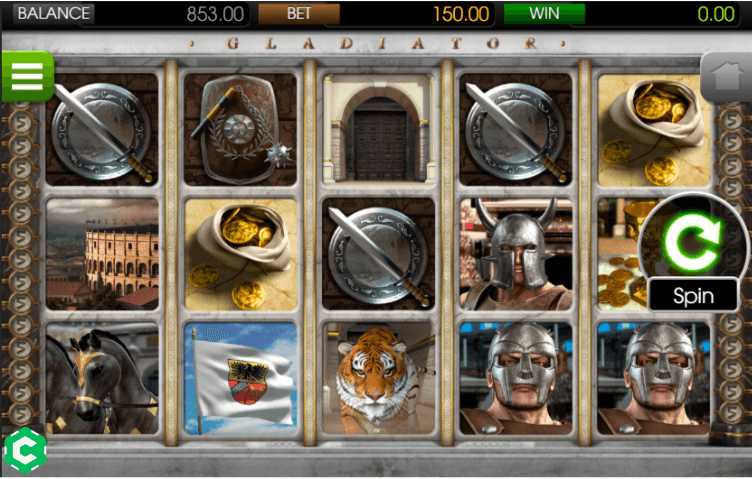This screenshot has width=754, height=479.
Task: Click the green circular spin arrow
Action: (692, 241)
